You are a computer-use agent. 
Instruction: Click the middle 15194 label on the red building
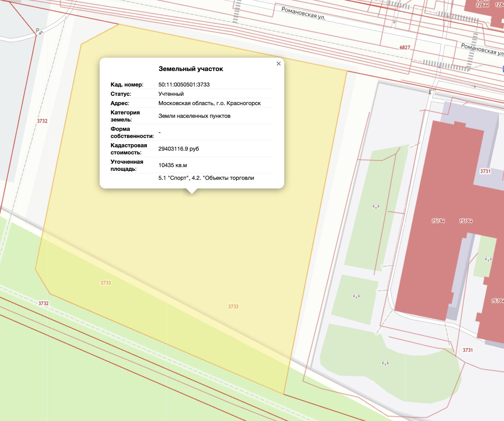pyautogui.click(x=466, y=221)
